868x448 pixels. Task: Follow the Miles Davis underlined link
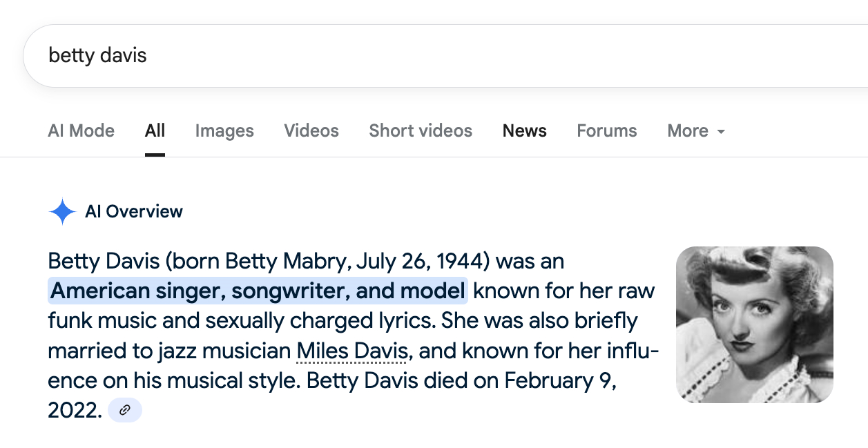coord(352,351)
